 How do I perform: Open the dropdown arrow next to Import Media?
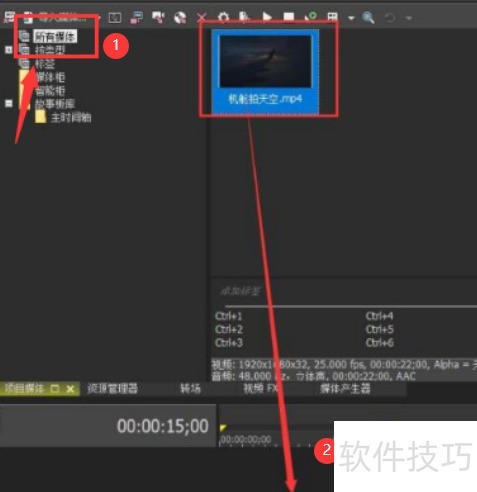[99, 18]
